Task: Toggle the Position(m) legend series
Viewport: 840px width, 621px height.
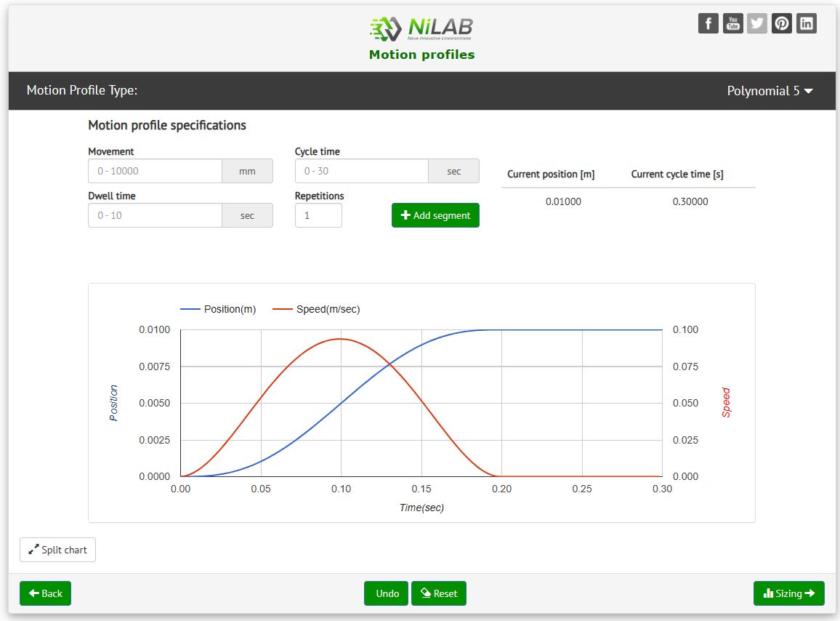Action: tap(219, 309)
